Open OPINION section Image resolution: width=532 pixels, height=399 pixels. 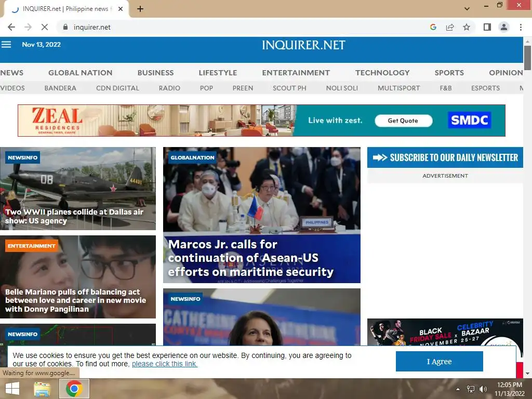pos(506,73)
